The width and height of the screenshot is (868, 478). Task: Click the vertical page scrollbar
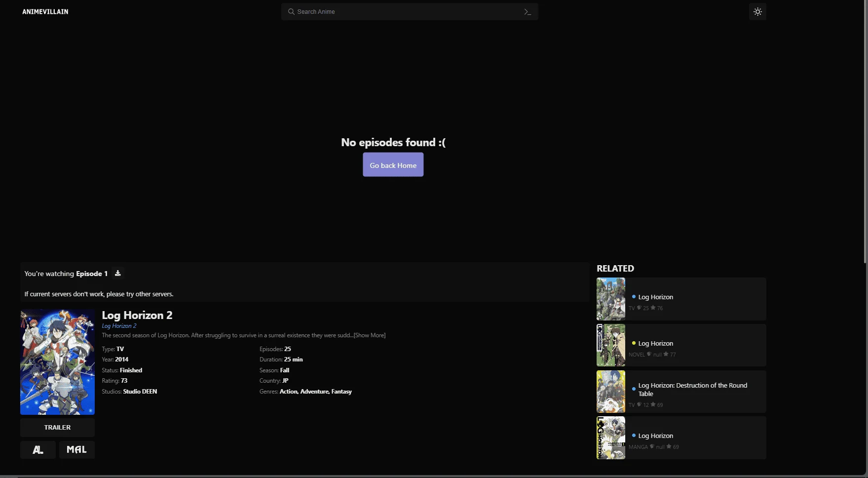[866, 131]
